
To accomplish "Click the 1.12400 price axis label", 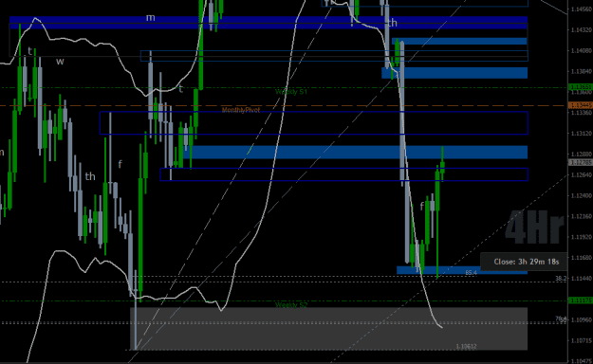I will [582, 196].
